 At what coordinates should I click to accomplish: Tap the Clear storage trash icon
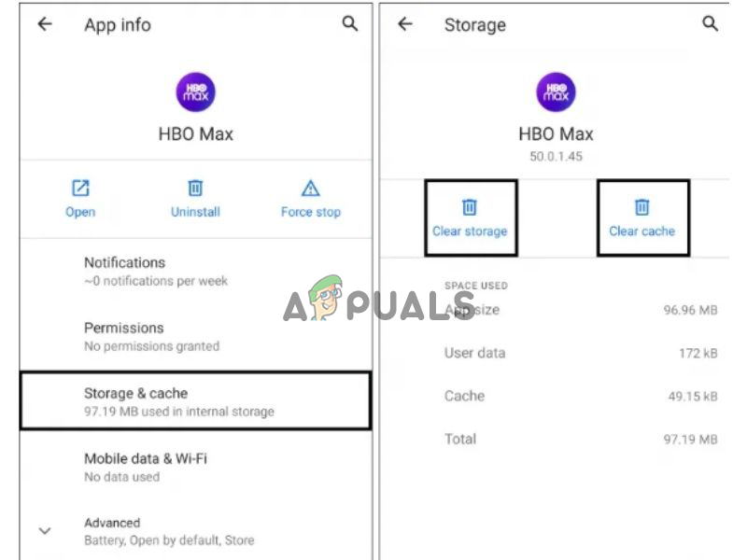click(x=470, y=207)
